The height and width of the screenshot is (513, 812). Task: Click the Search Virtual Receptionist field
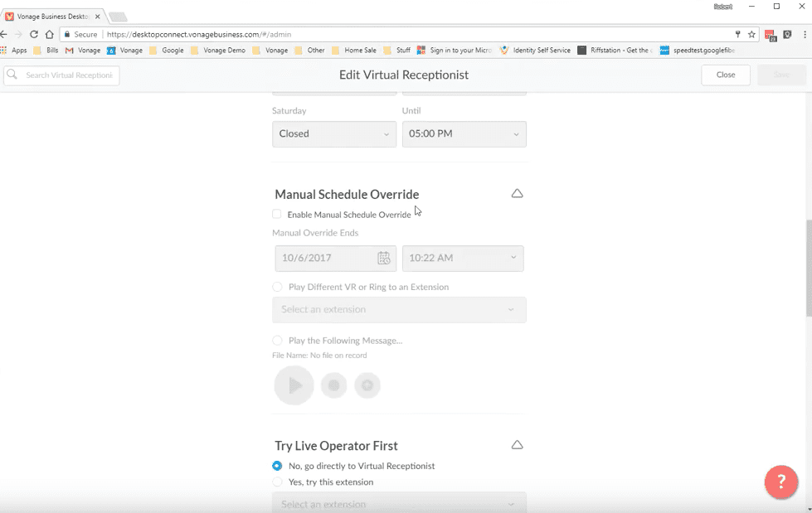[x=62, y=75]
